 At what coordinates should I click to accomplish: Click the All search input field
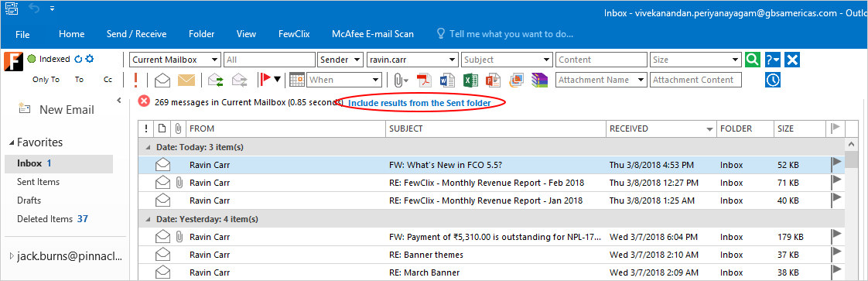click(x=269, y=60)
